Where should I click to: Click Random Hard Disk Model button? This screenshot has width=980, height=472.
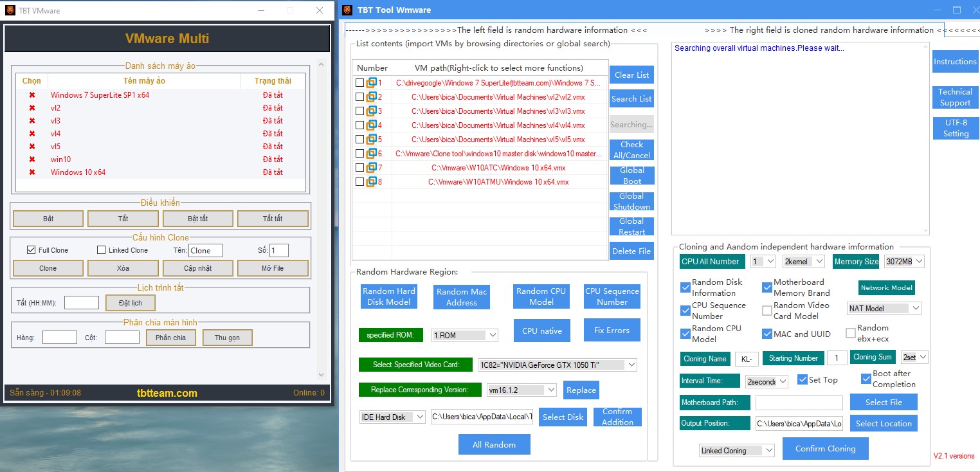[389, 296]
